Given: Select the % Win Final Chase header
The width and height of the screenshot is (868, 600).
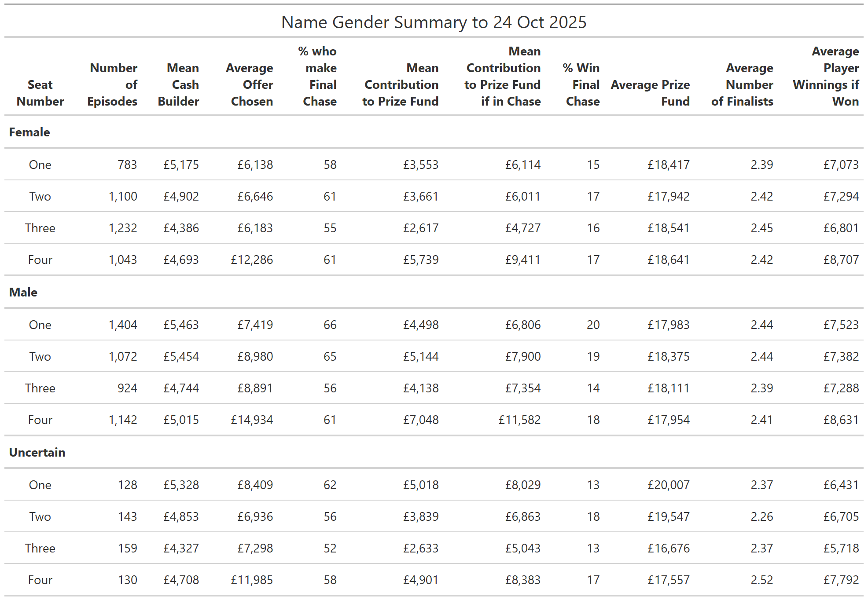Looking at the screenshot, I should point(582,84).
